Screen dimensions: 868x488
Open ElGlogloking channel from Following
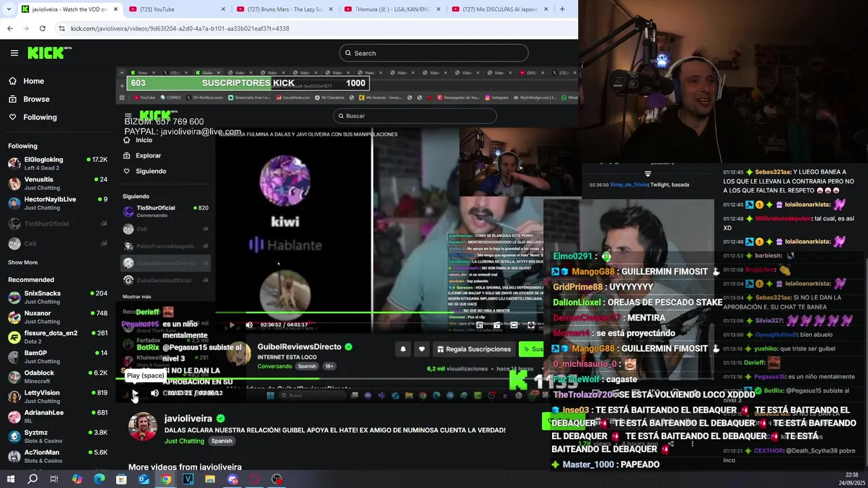(58, 163)
